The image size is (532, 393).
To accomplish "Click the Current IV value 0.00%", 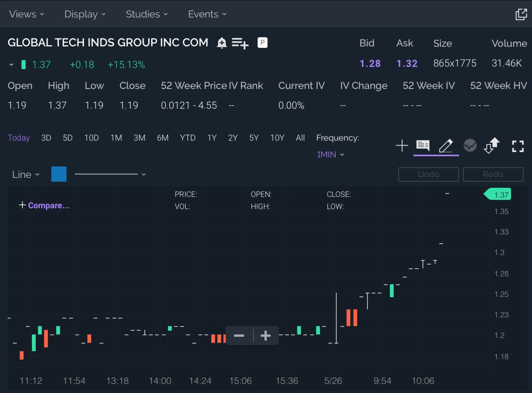I will (x=291, y=106).
